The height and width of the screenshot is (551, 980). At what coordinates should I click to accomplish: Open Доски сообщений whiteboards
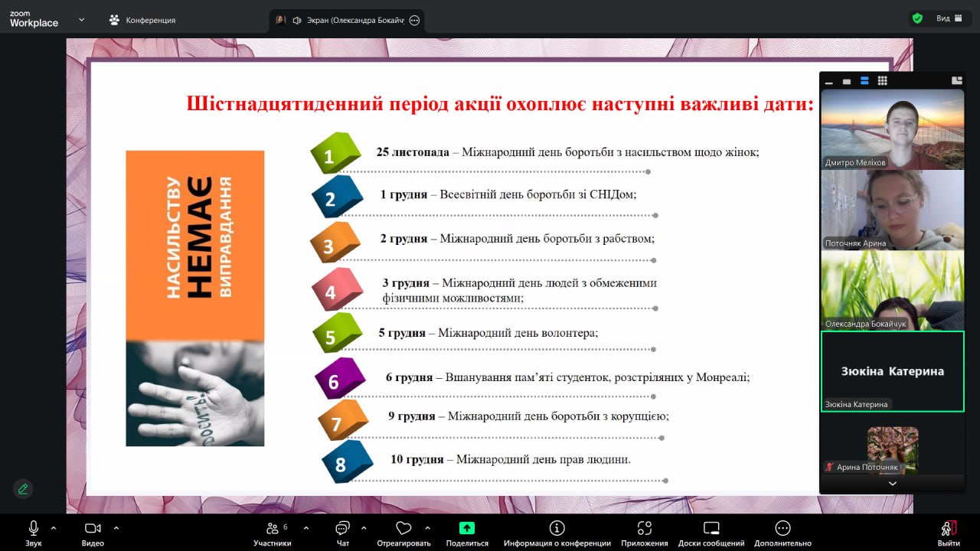coord(710,527)
